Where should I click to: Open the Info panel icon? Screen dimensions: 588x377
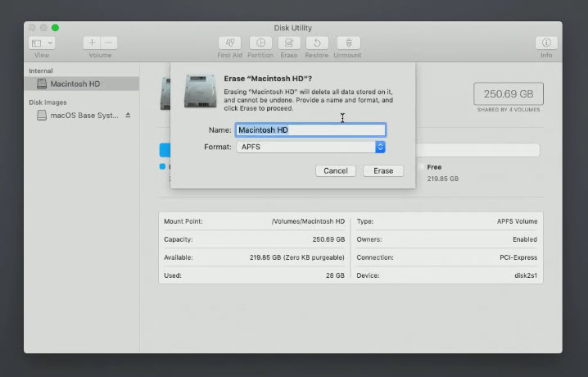click(546, 43)
